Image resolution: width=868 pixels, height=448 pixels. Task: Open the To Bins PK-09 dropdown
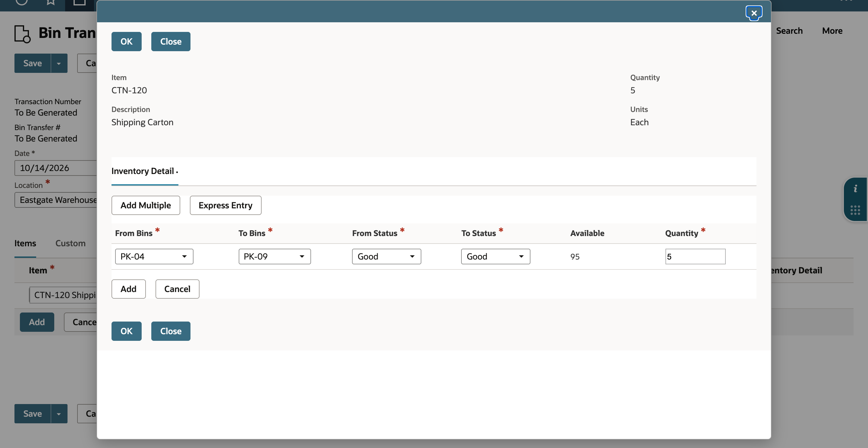[x=275, y=257]
